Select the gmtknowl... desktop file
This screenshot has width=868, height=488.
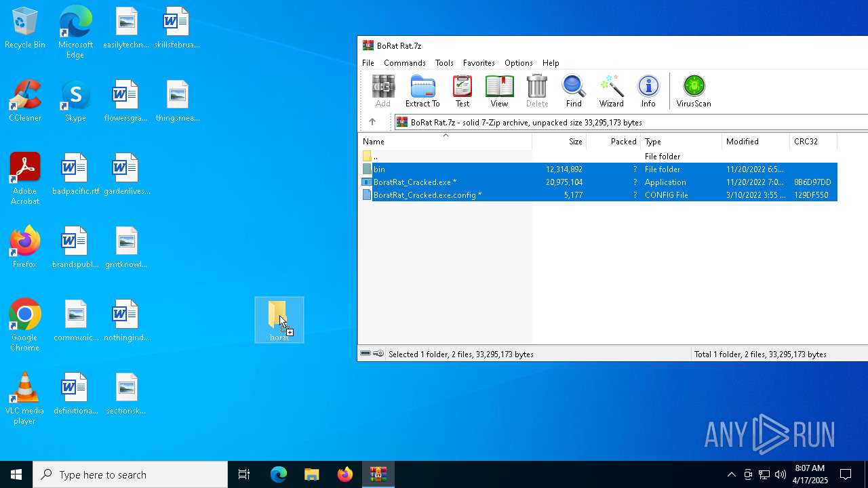coord(126,248)
